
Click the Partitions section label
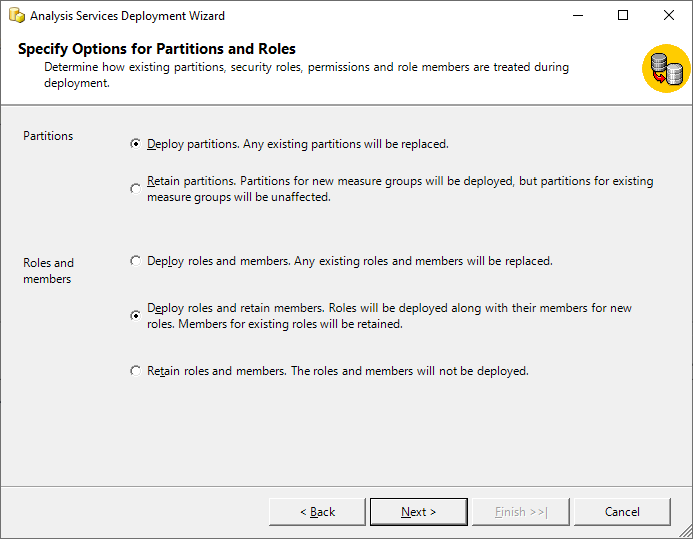pos(48,136)
